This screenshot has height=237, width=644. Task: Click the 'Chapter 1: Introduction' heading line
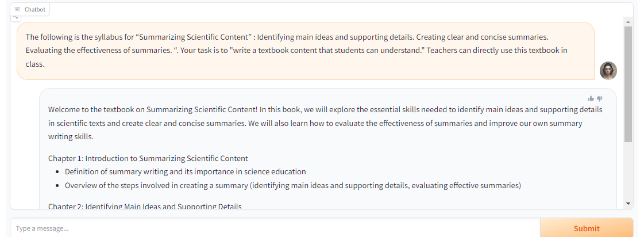pyautogui.click(x=148, y=158)
